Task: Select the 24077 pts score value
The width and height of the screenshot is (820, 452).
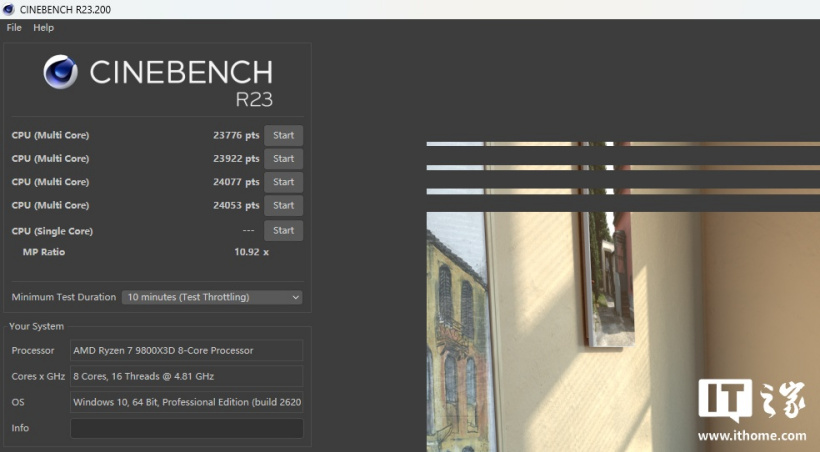Action: 236,182
